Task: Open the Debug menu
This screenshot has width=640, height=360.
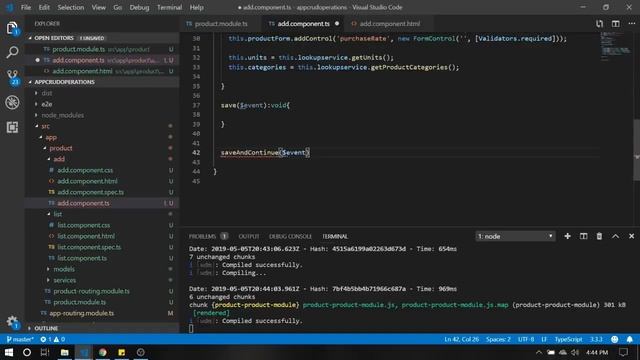Action: coord(139,7)
